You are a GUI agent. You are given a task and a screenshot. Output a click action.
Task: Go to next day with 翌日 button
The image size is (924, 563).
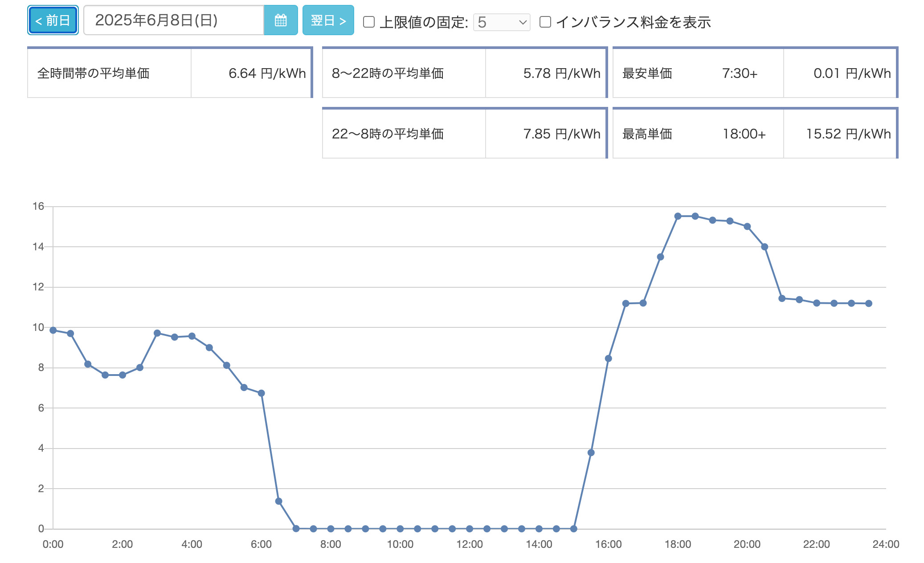328,20
